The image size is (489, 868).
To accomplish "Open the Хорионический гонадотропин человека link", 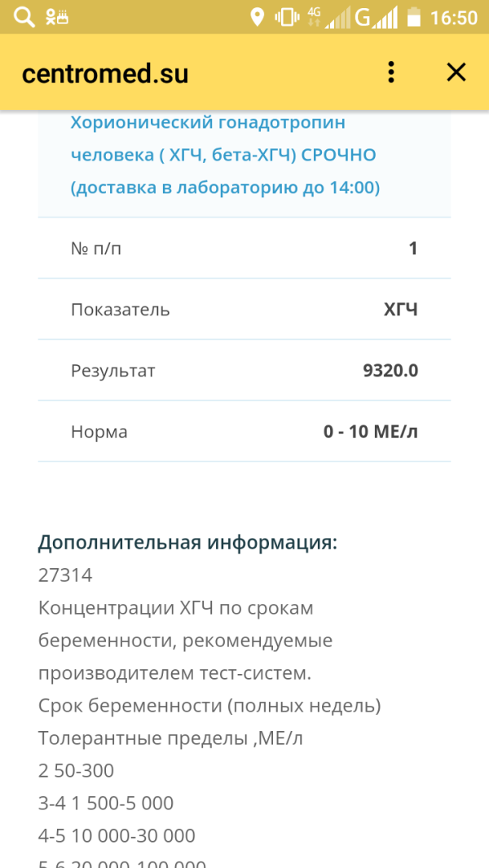I will (225, 155).
